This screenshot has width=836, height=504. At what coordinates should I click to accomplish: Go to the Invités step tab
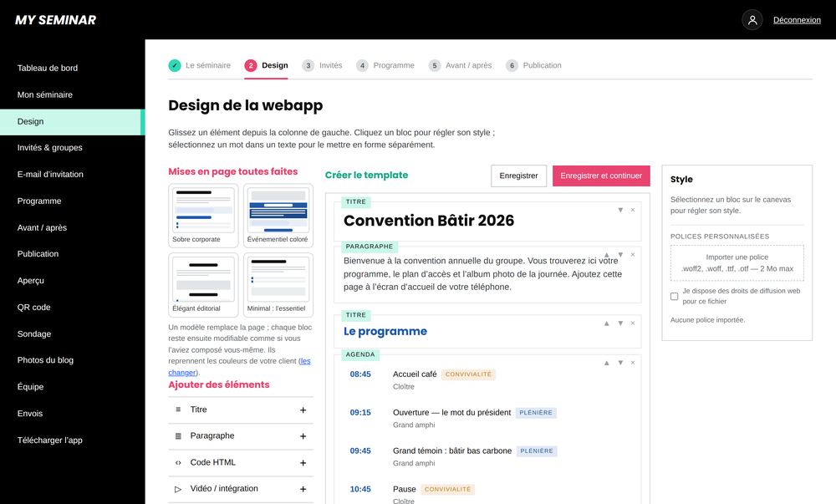pos(322,65)
